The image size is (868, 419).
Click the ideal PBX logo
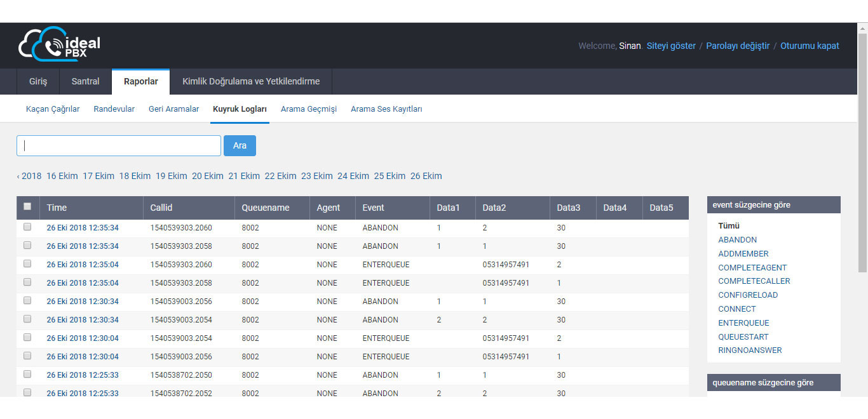(x=59, y=45)
